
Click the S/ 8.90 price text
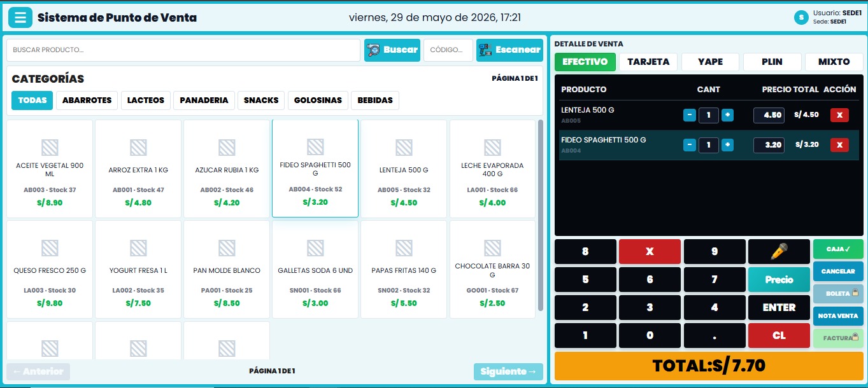pyautogui.click(x=50, y=203)
